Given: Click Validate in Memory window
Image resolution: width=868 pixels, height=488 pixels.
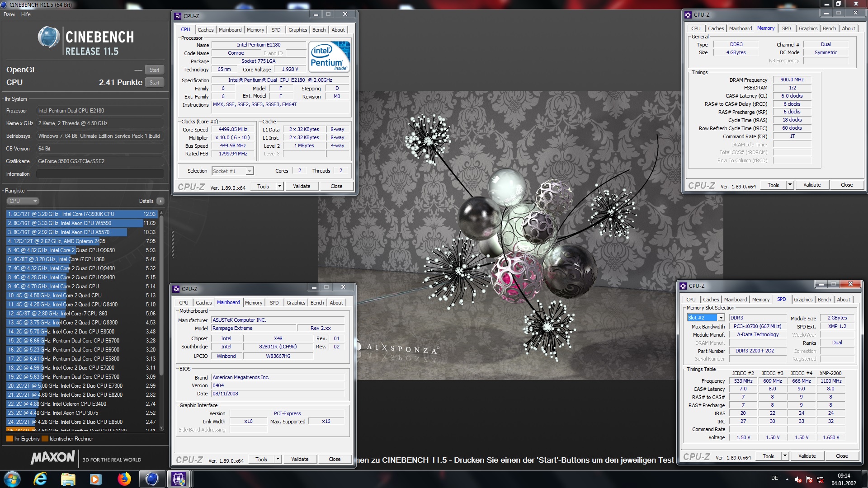Looking at the screenshot, I should (812, 185).
